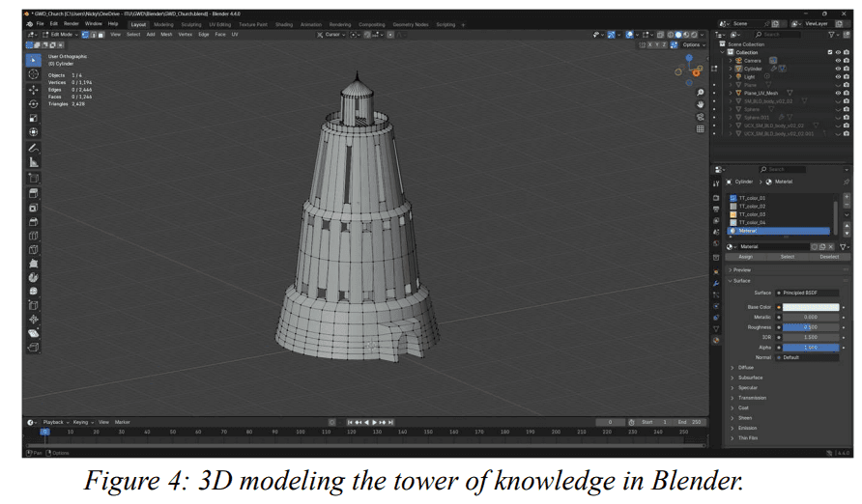Toggle camera view with the camera gizmo
The image size is (862, 504).
click(701, 117)
